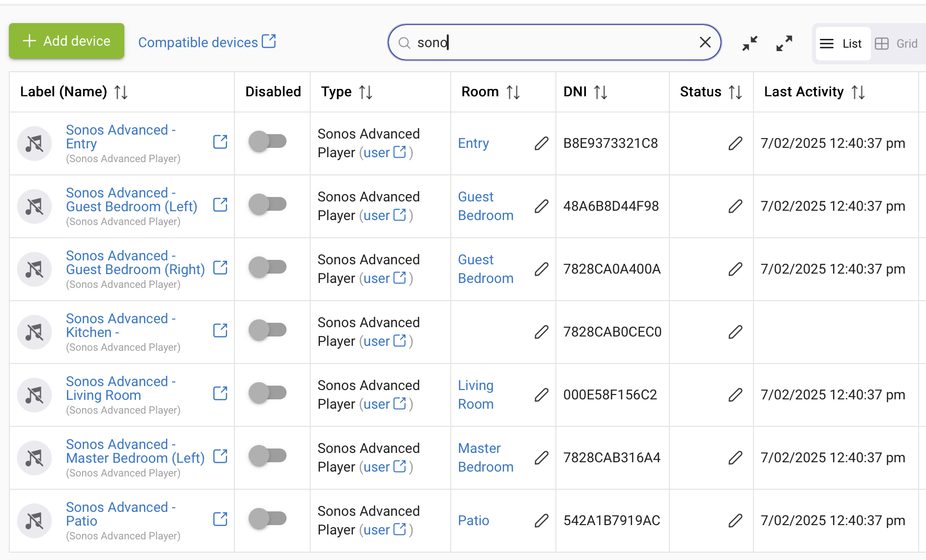This screenshot has height=560, width=926.
Task: Switch to Grid view
Action: [x=897, y=44]
